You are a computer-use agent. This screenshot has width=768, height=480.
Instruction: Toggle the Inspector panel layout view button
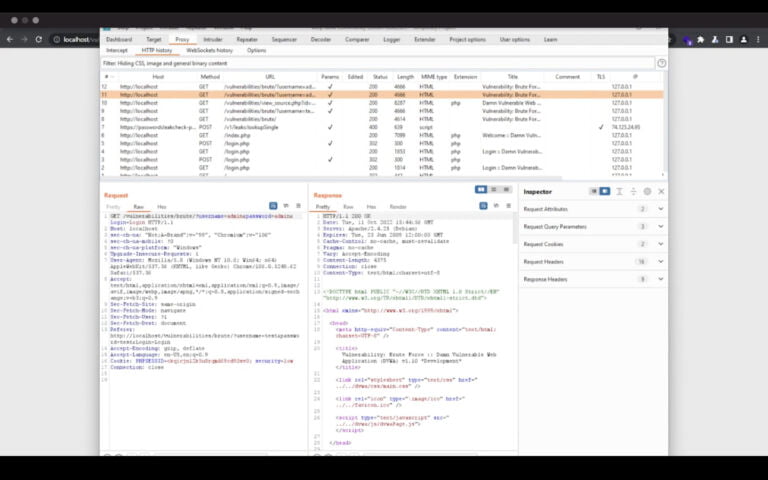click(x=599, y=191)
